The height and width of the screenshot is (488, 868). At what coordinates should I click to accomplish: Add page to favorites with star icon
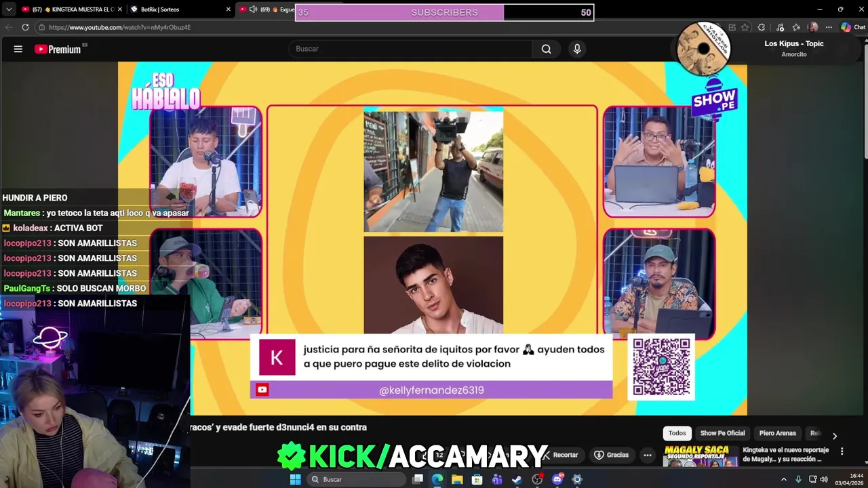coord(745,27)
